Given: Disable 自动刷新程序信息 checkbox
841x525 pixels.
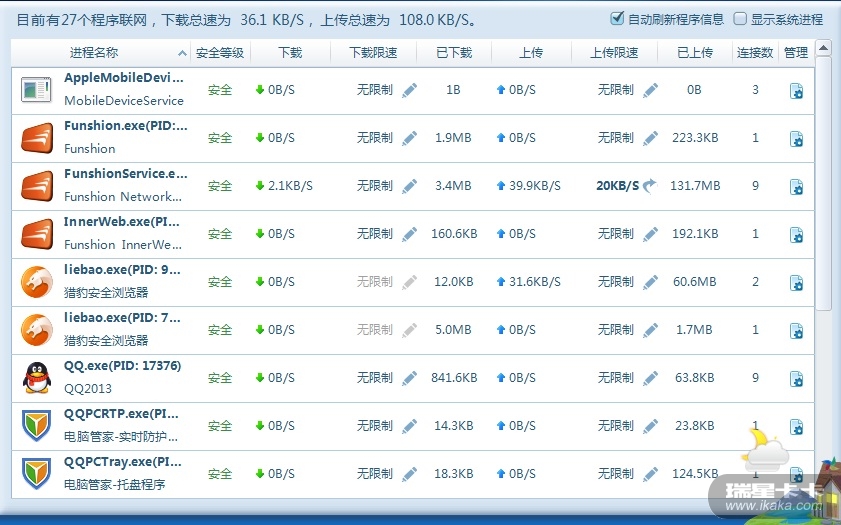Looking at the screenshot, I should (x=617, y=19).
